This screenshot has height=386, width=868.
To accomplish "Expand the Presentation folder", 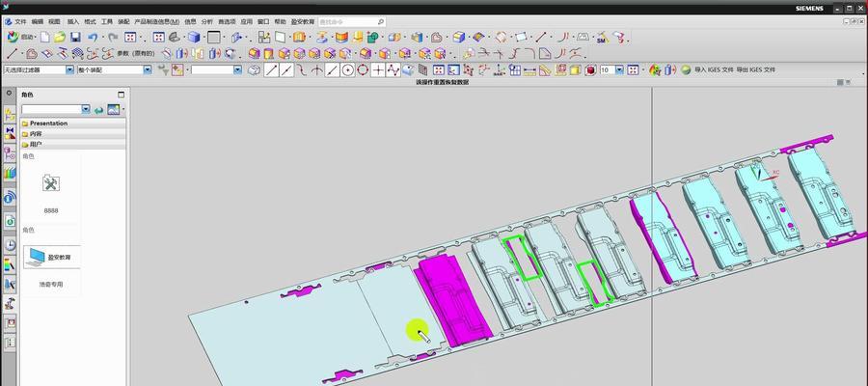I will [73, 124].
